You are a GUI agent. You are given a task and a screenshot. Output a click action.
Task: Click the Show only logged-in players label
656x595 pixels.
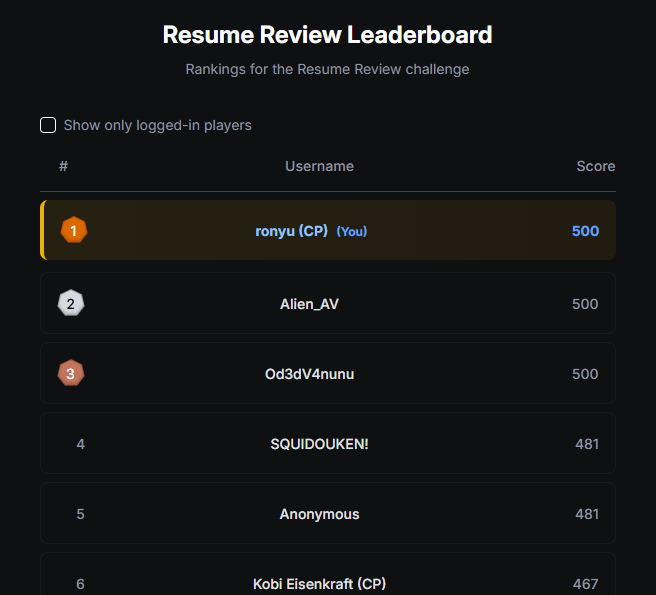157,125
